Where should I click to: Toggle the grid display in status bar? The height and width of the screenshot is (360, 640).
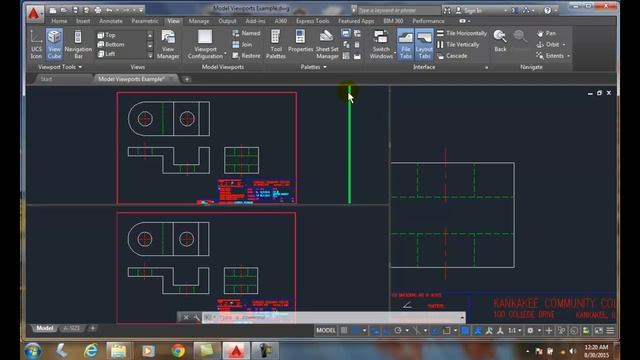click(x=344, y=330)
